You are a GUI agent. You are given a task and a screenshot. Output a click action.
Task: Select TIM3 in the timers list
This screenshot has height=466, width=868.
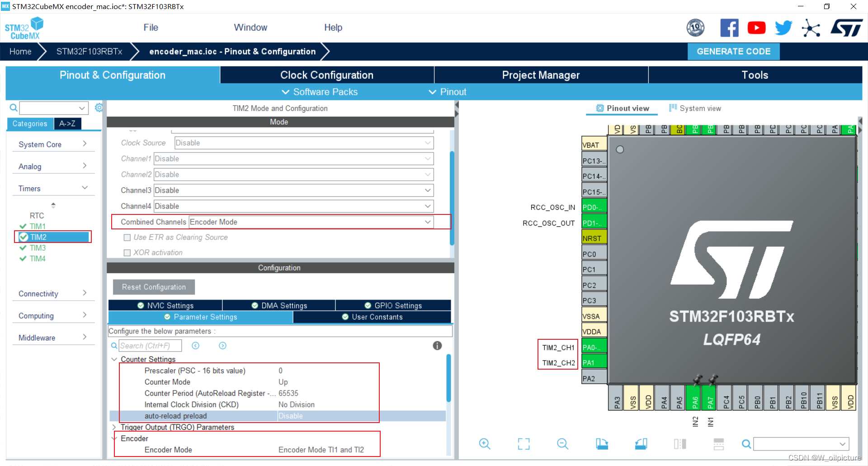pos(38,248)
